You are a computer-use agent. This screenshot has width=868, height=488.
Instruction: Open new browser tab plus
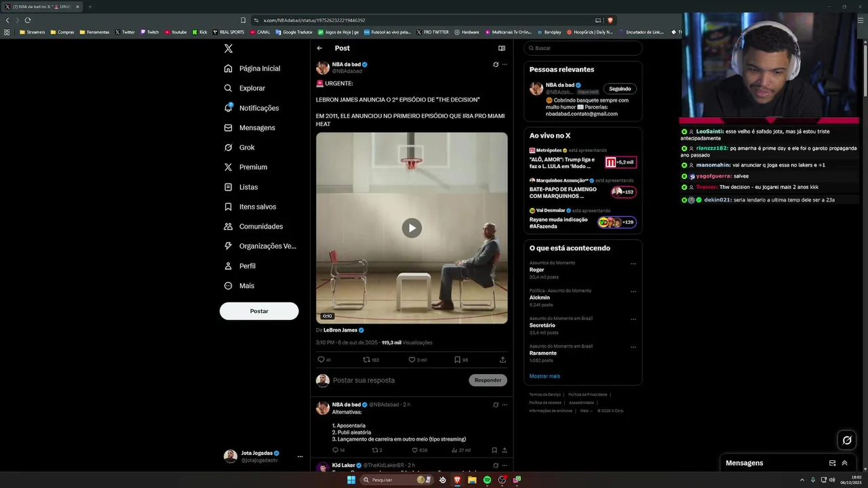point(90,7)
